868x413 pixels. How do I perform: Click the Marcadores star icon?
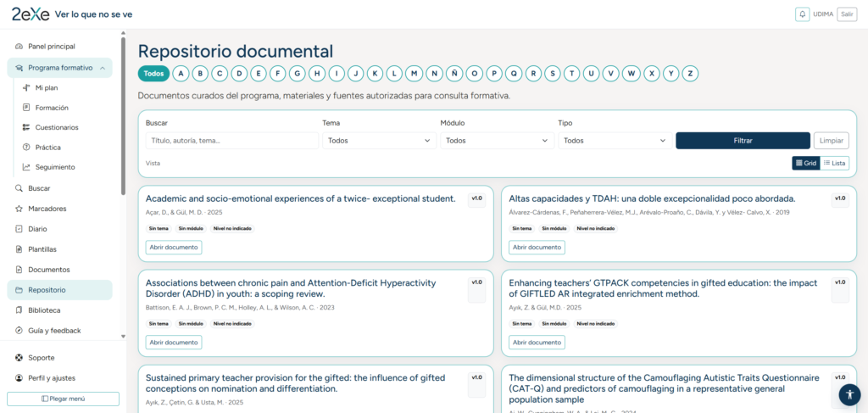click(19, 209)
